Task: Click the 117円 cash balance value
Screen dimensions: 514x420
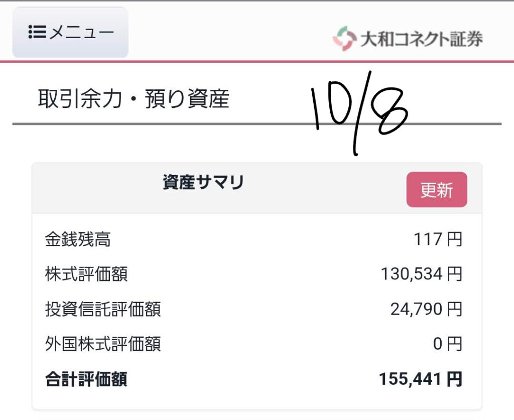Action: tap(437, 239)
